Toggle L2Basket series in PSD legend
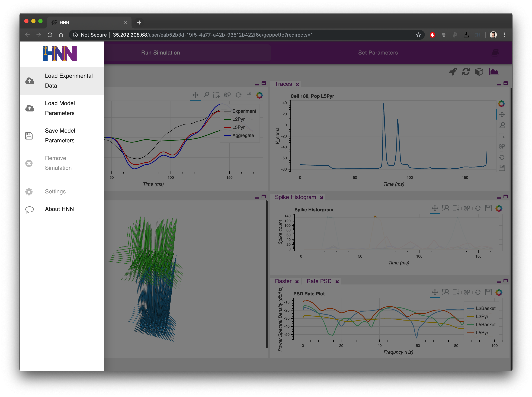 click(x=485, y=308)
